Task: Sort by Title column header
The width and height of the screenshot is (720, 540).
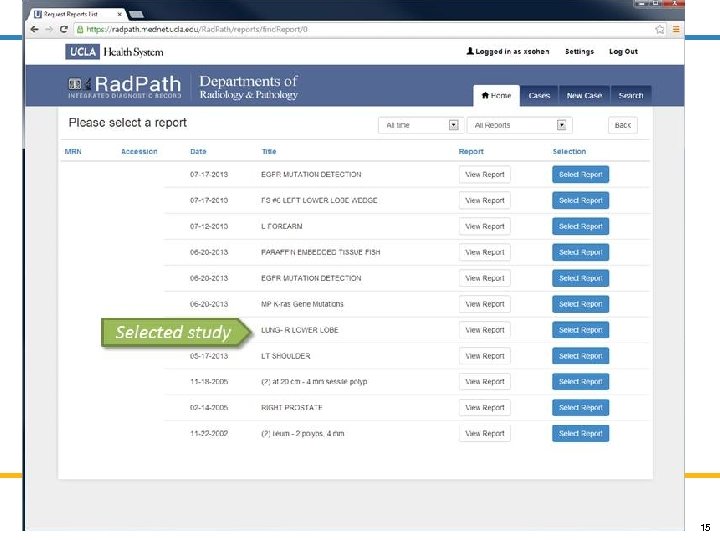Action: pyautogui.click(x=269, y=151)
